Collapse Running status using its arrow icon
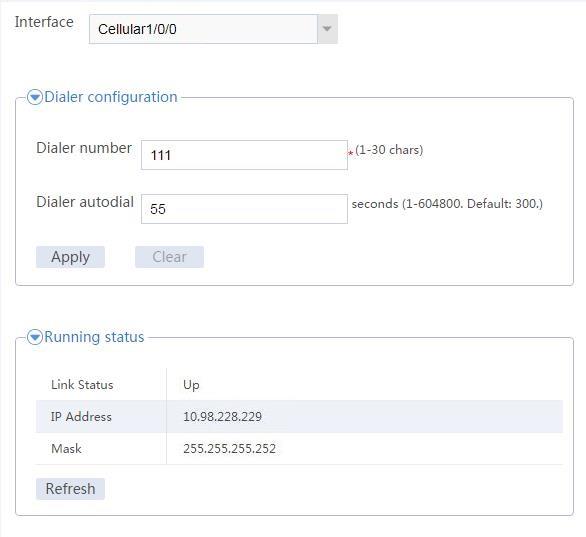The image size is (586, 537). click(x=35, y=337)
